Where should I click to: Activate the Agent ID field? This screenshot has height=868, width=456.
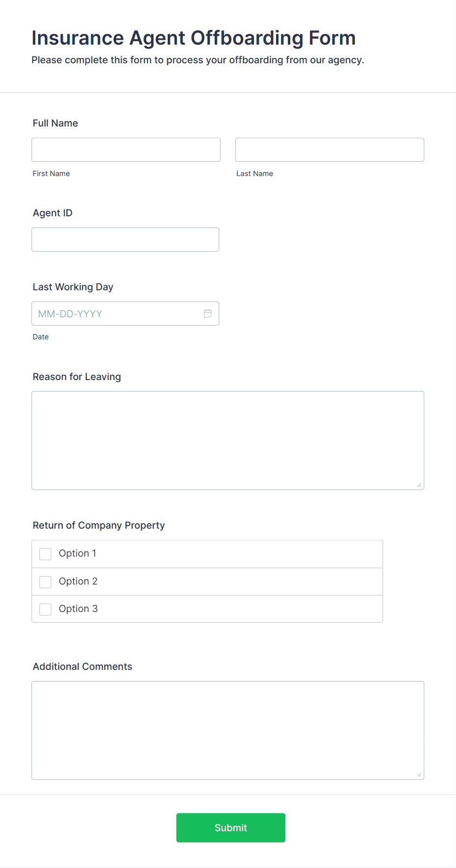pyautogui.click(x=126, y=239)
